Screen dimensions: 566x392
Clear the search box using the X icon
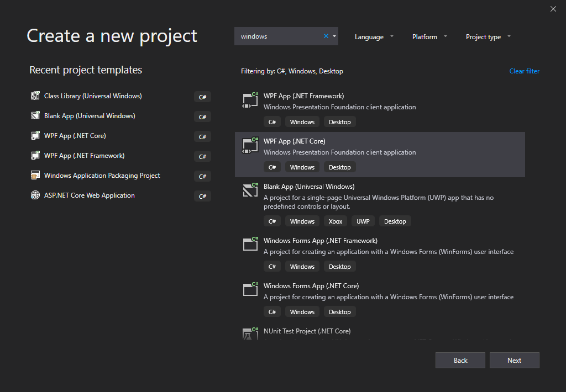point(326,36)
